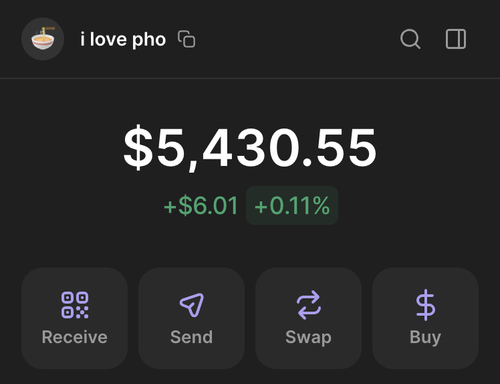Select the QR code Receive icon
Screen dimensions: 500x384
(75, 305)
